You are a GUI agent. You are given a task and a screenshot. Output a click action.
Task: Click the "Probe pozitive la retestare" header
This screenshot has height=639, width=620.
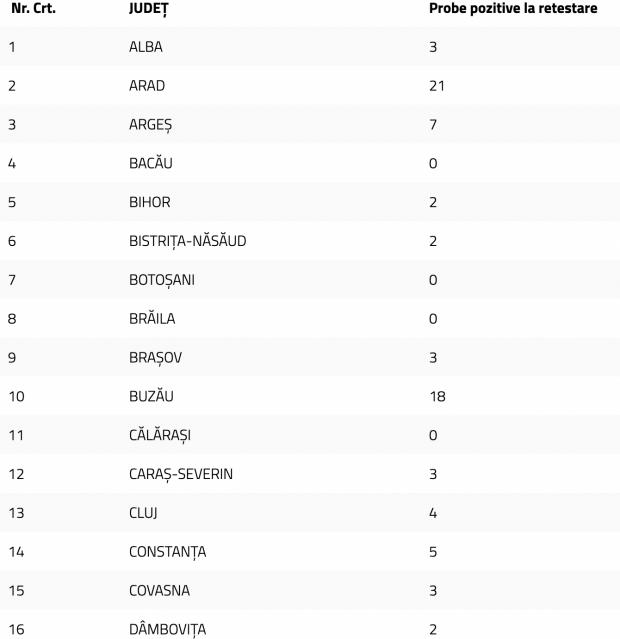(x=512, y=8)
